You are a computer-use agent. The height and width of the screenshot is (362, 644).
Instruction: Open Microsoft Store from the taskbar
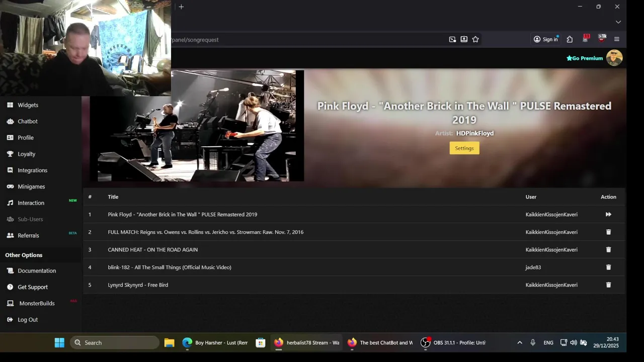[x=260, y=343]
